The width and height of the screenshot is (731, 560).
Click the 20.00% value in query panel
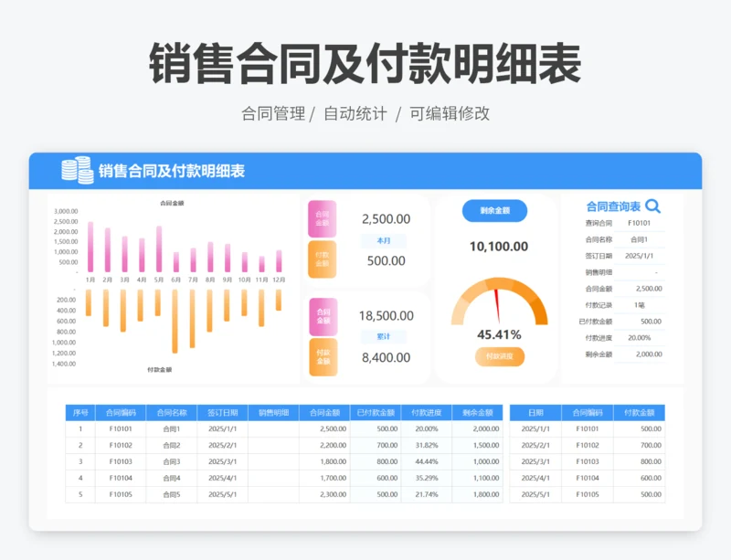point(639,338)
